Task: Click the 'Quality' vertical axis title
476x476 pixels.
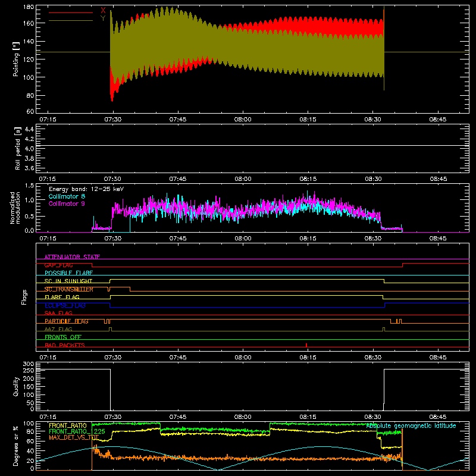Action: (16, 386)
